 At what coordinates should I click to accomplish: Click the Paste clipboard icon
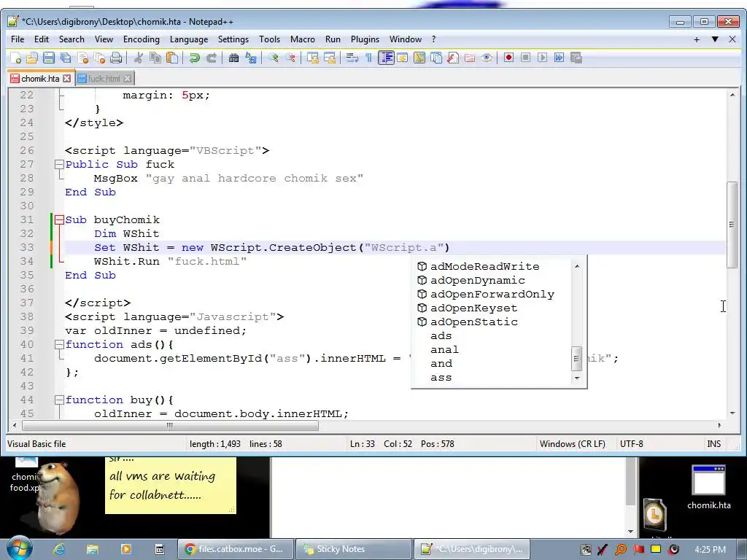(172, 58)
